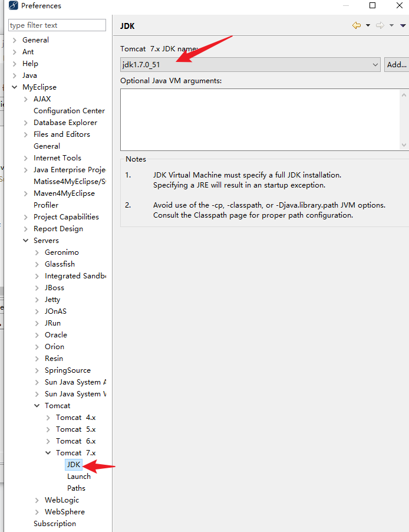Expand the WebSphere server node
Image resolution: width=409 pixels, height=532 pixels.
(37, 512)
